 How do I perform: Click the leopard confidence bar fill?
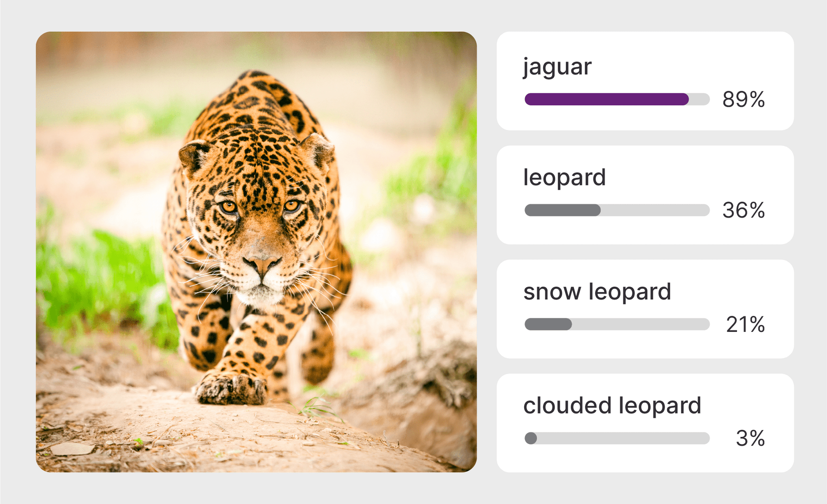tap(562, 210)
